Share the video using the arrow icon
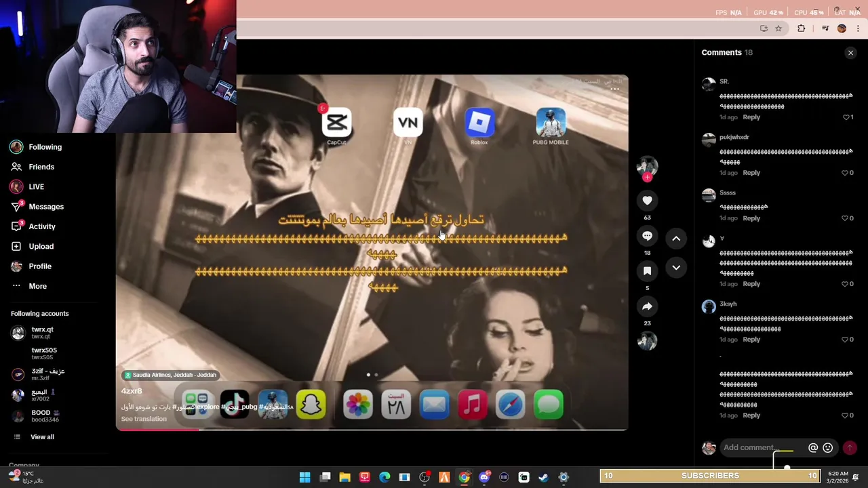The width and height of the screenshot is (868, 488). pos(647,306)
